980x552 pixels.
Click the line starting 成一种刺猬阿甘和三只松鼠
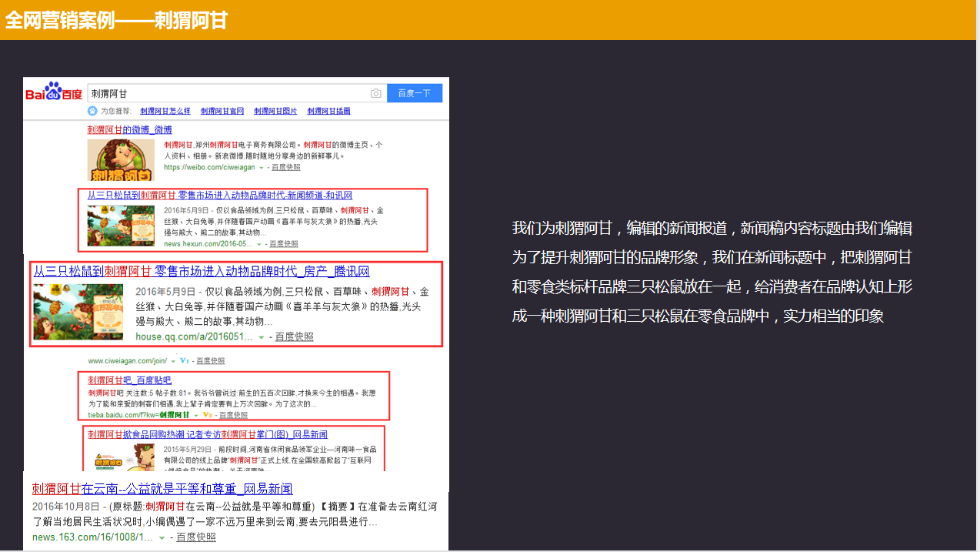[x=698, y=316]
